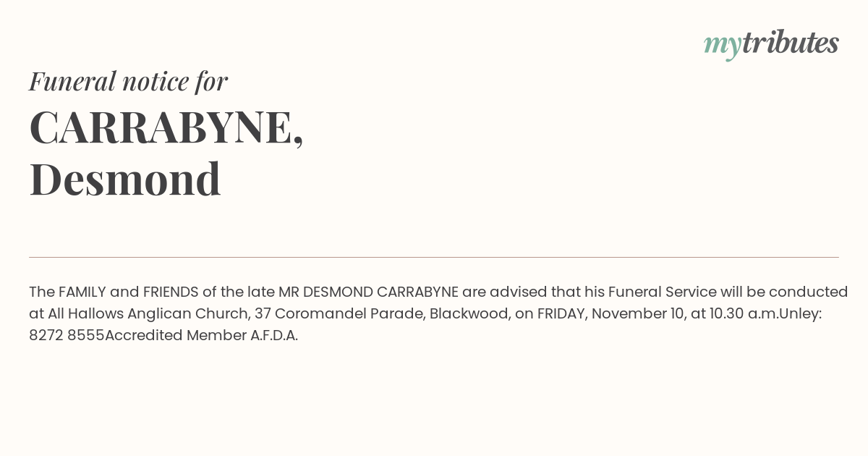
Task: Click the mytributes logo
Action: pyautogui.click(x=771, y=44)
